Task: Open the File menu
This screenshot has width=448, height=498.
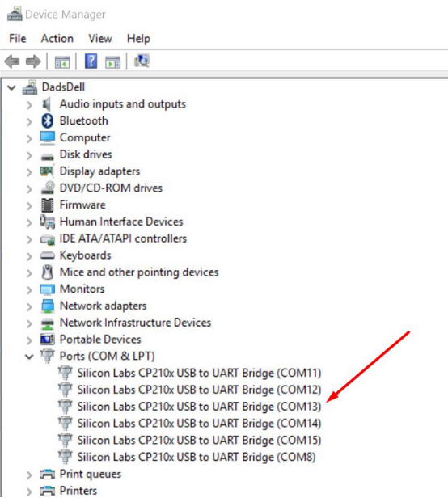Action: click(18, 39)
